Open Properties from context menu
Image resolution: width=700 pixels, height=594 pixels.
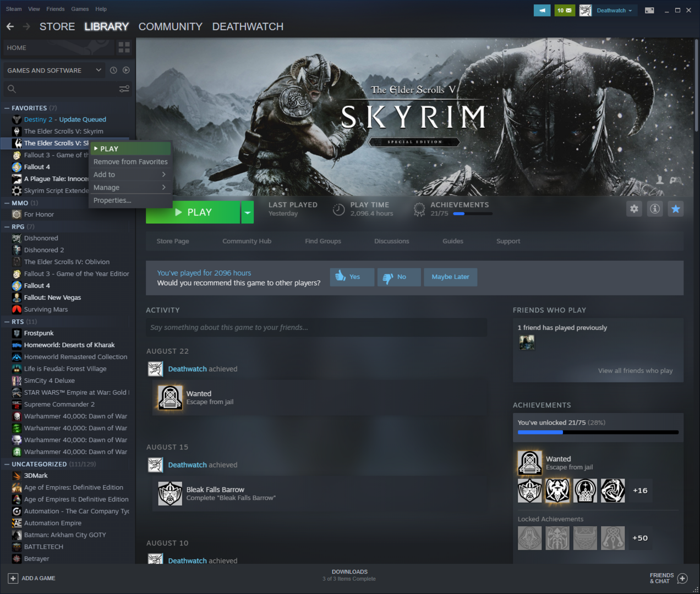130,200
